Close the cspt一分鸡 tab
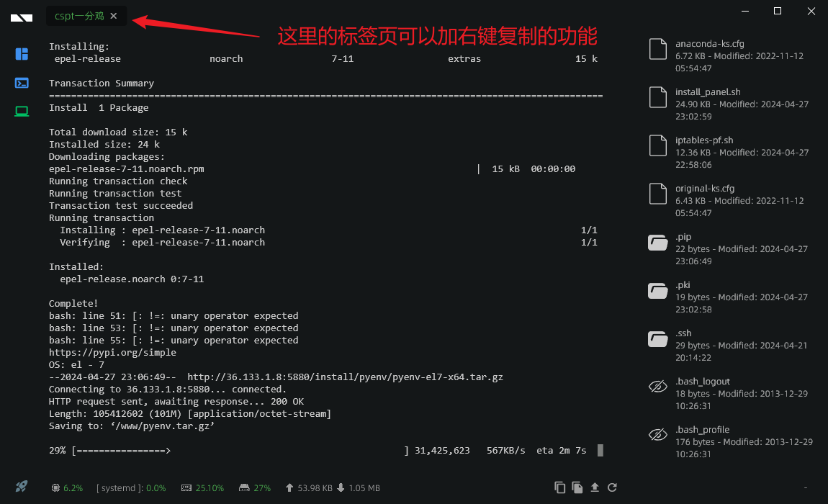The image size is (828, 504). click(114, 17)
